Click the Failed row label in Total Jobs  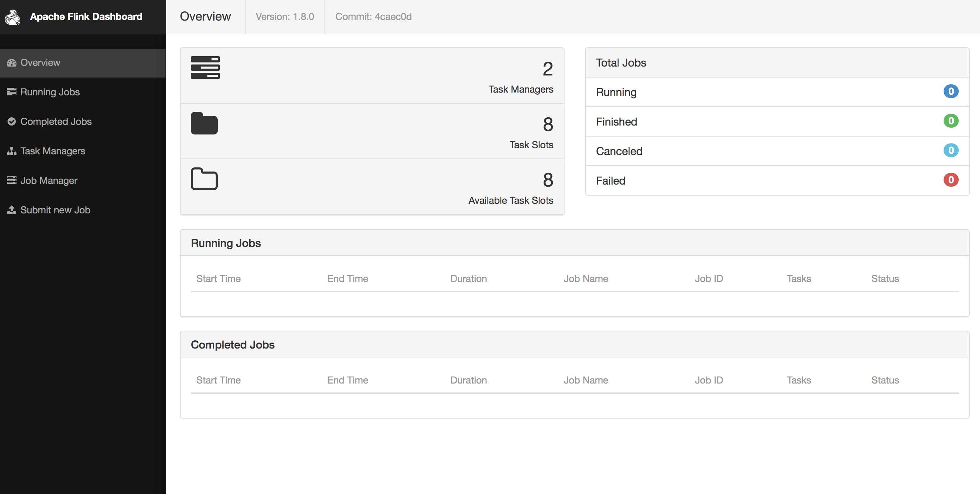[611, 181]
